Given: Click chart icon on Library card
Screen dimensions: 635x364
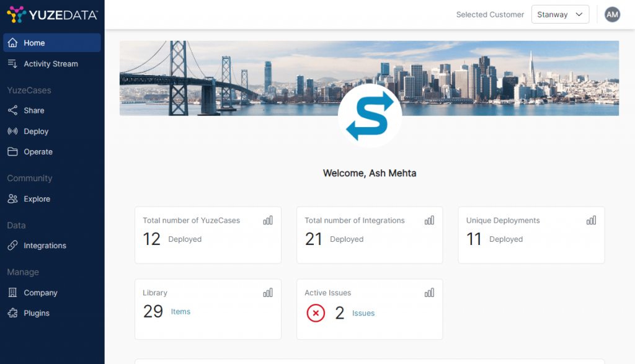Looking at the screenshot, I should 268,293.
